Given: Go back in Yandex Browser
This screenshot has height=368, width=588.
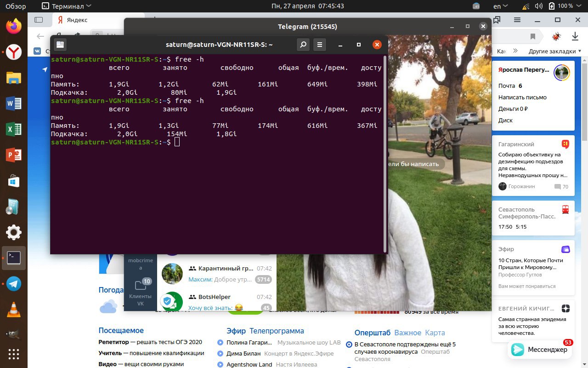Looking at the screenshot, I should [41, 36].
